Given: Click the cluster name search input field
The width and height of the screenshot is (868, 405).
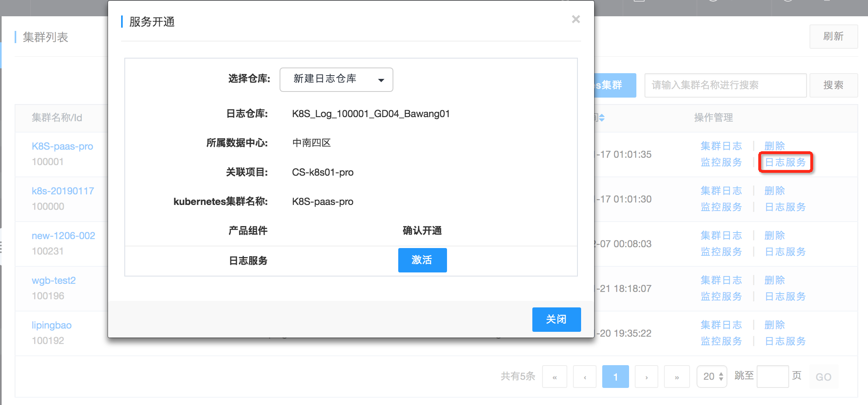Looking at the screenshot, I should (x=725, y=85).
